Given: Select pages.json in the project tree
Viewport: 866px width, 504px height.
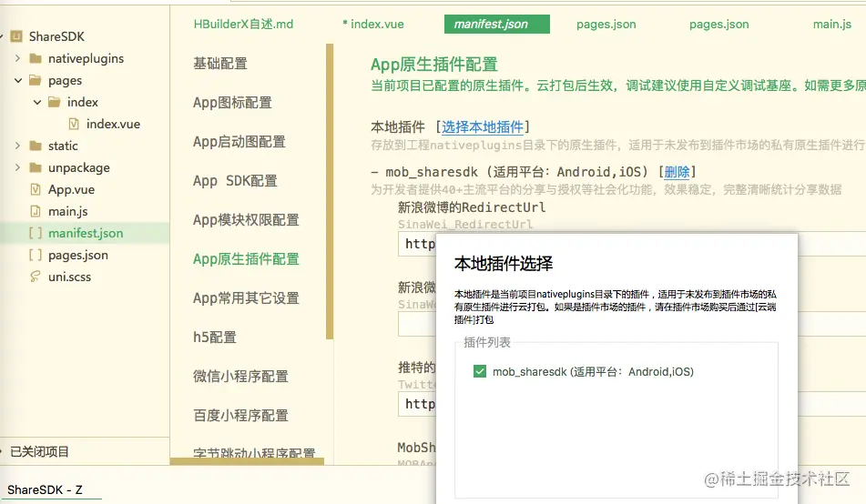Looking at the screenshot, I should (78, 255).
